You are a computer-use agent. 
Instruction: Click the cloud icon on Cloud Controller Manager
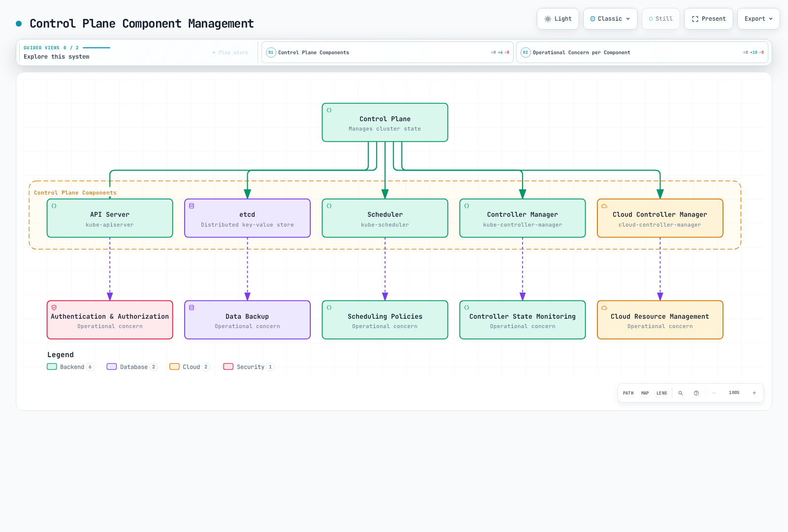pyautogui.click(x=604, y=206)
